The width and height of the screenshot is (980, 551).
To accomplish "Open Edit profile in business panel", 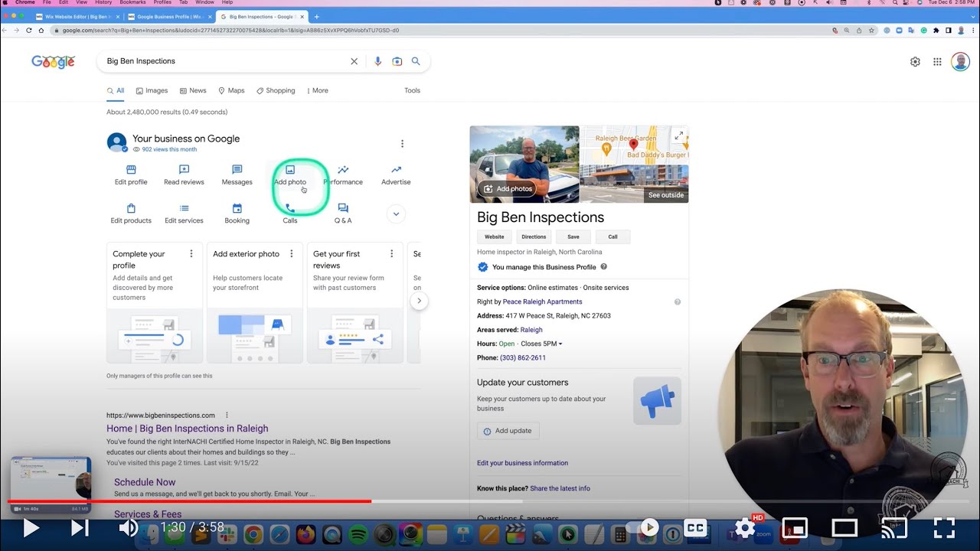I will (131, 175).
